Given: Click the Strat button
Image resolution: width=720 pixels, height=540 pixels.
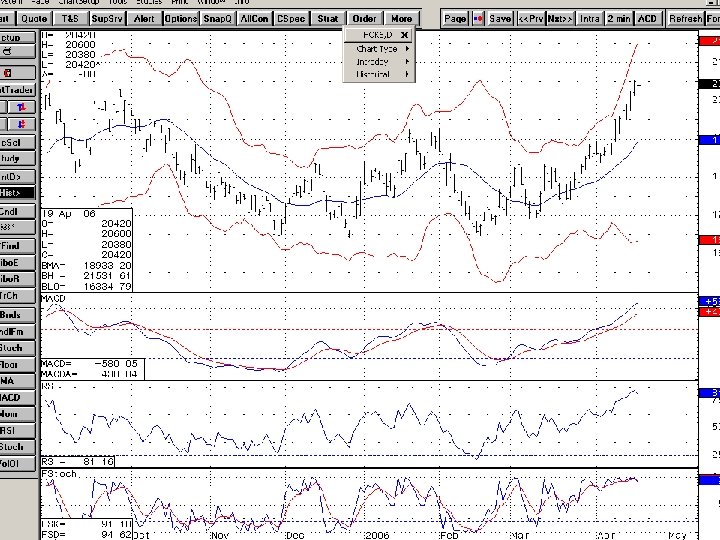Looking at the screenshot, I should [328, 19].
